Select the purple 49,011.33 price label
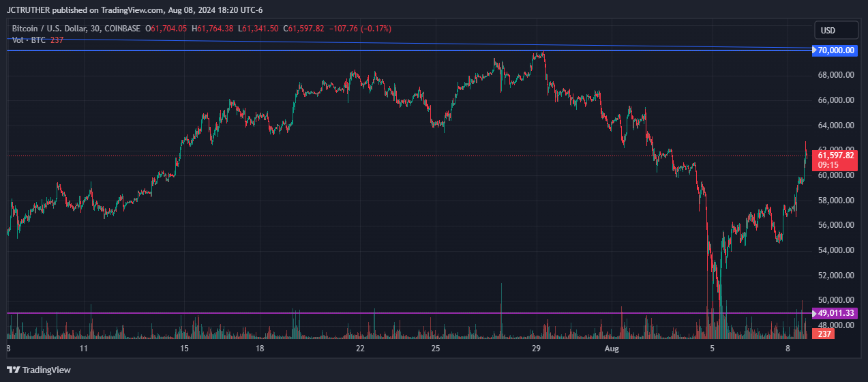Viewport: 868px width, 382px height. [835, 313]
